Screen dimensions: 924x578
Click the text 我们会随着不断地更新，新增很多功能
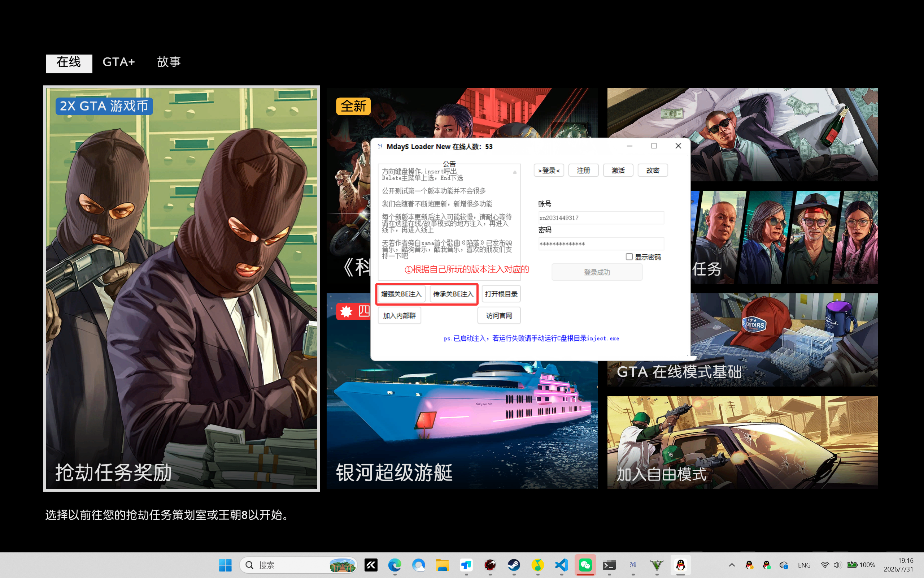click(x=437, y=204)
